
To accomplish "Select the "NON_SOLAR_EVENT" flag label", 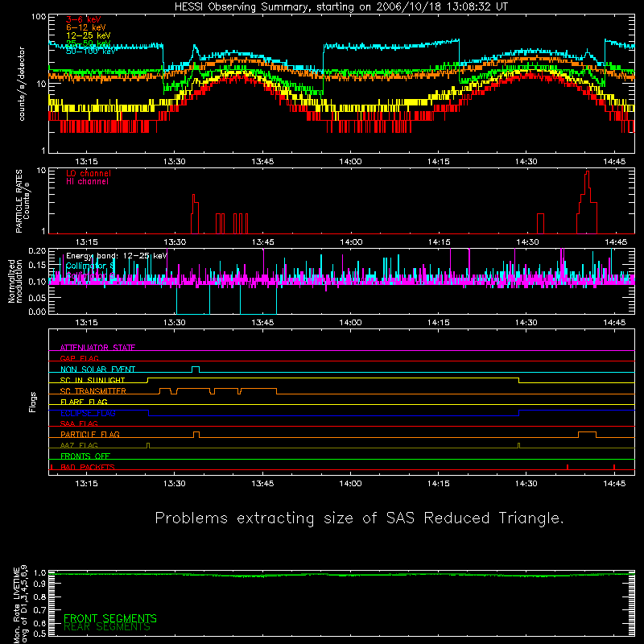I will click(97, 369).
